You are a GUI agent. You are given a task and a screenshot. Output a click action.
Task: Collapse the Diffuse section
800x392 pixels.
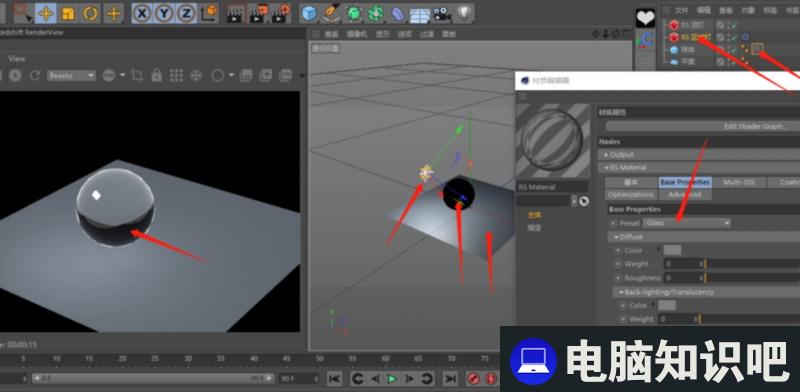coord(704,237)
